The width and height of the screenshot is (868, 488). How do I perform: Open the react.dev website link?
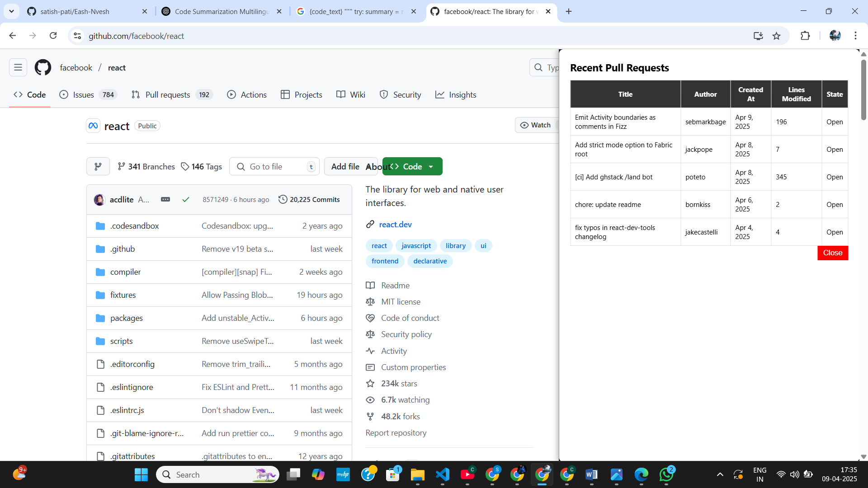[395, 224]
